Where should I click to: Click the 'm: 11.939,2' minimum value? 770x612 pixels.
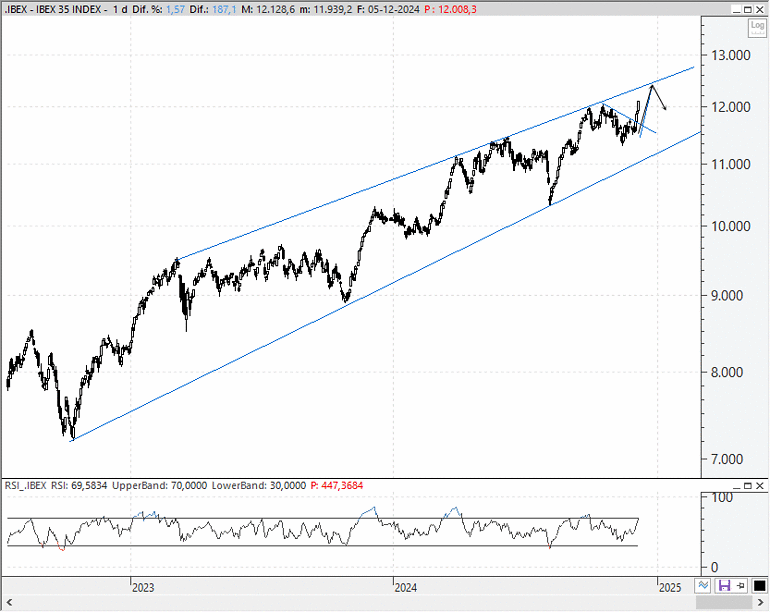[x=326, y=9]
